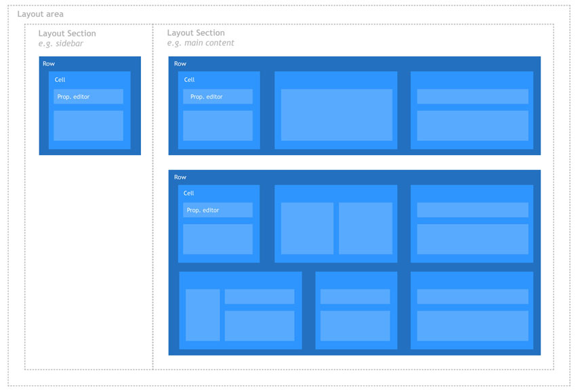Select the left block of the two side-by-side blocks
576x392 pixels.
click(x=307, y=228)
